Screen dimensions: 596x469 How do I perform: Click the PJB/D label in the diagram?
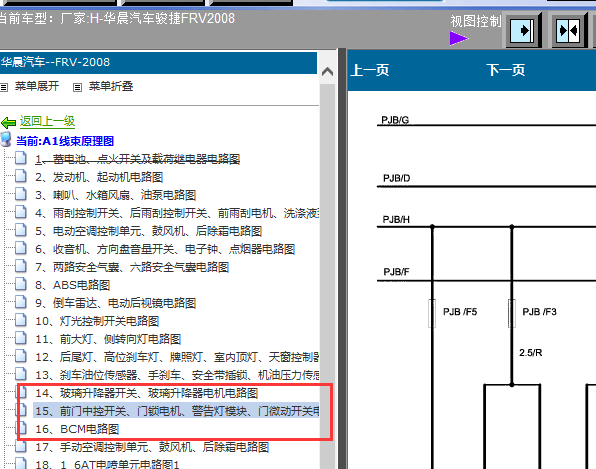(396, 178)
